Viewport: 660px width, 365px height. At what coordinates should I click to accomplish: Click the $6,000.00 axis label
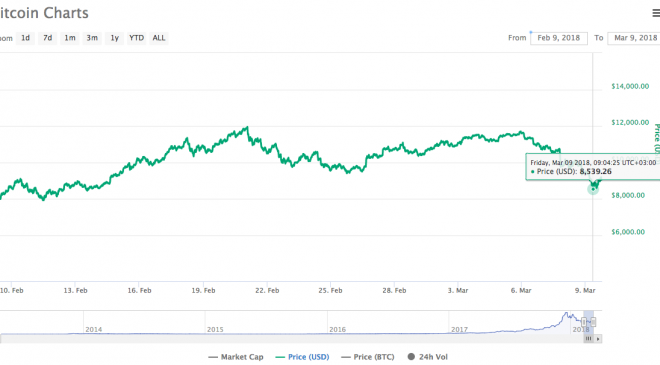628,232
